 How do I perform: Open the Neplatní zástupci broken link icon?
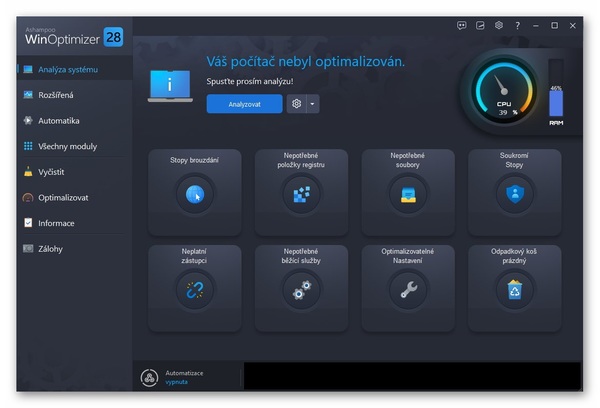click(x=195, y=290)
